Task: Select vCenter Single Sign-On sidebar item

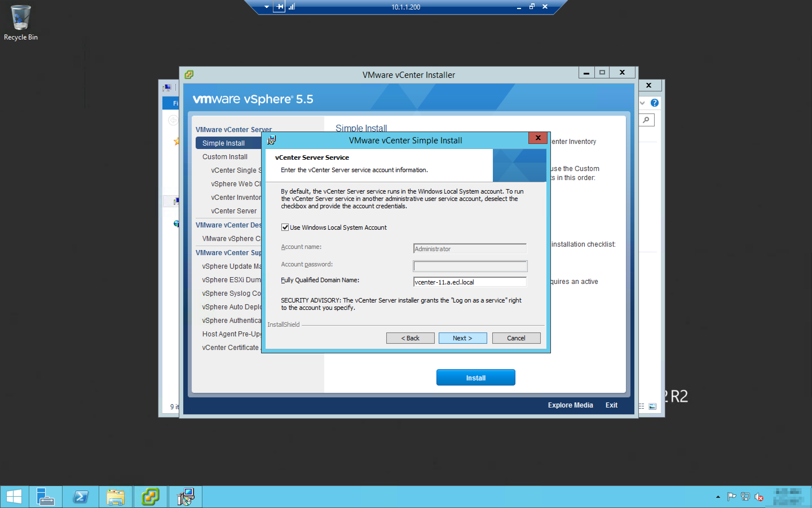Action: [x=236, y=170]
